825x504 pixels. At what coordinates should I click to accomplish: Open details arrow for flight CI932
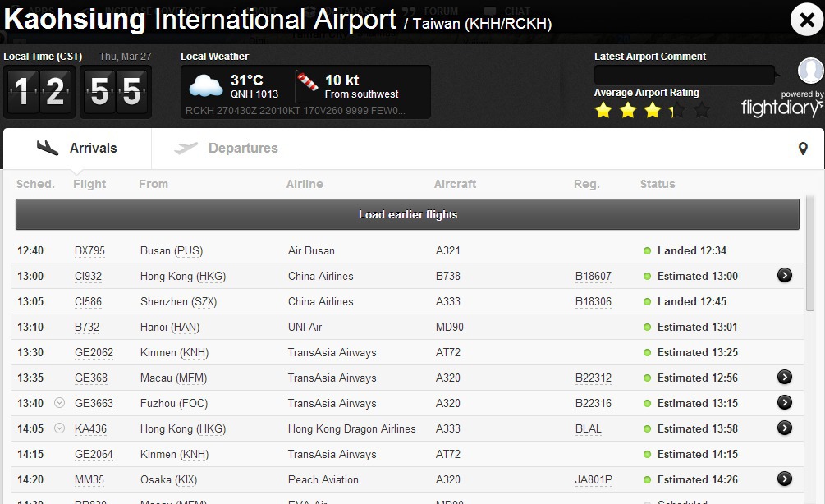[x=785, y=276]
